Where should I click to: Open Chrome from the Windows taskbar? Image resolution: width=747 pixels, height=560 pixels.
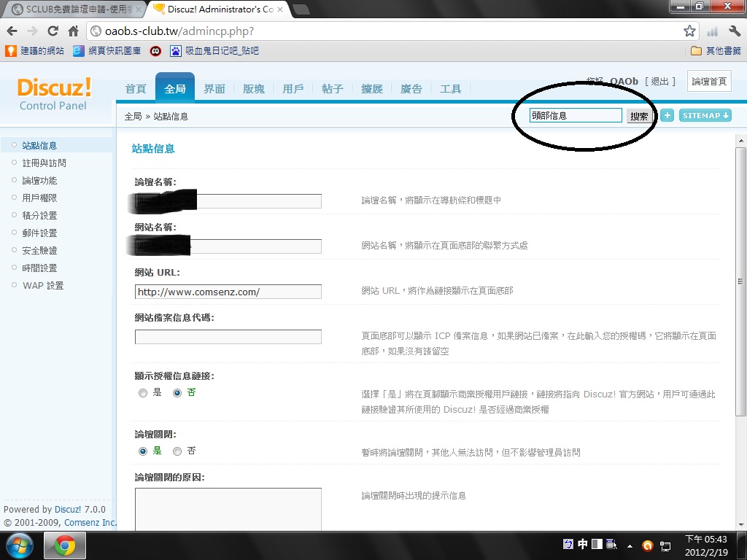point(65,545)
